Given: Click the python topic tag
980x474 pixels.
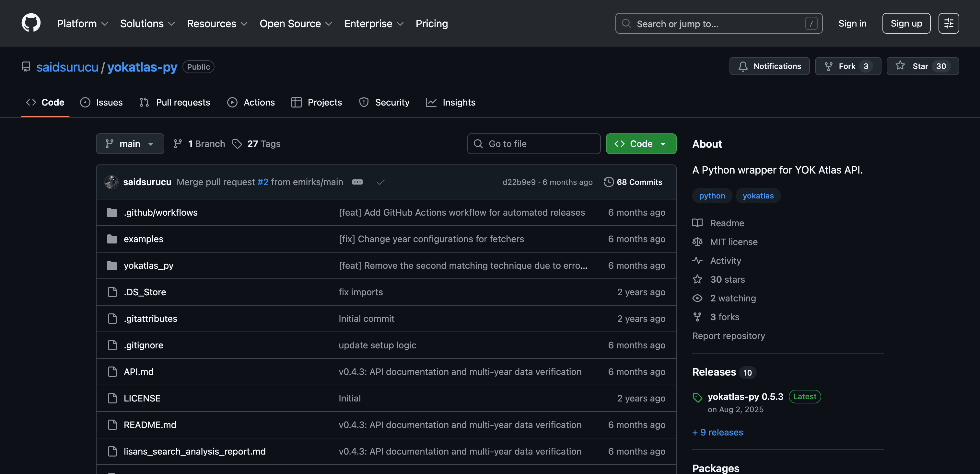Looking at the screenshot, I should click(712, 196).
